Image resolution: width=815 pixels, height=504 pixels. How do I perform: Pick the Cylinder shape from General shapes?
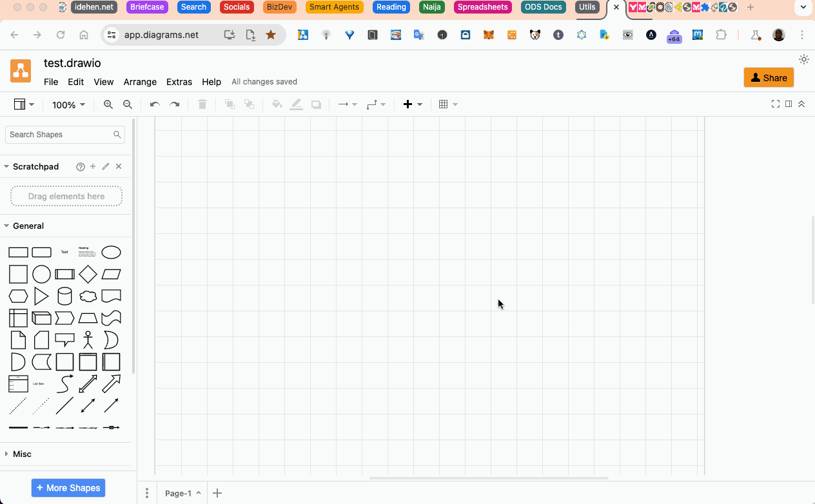[x=64, y=296]
